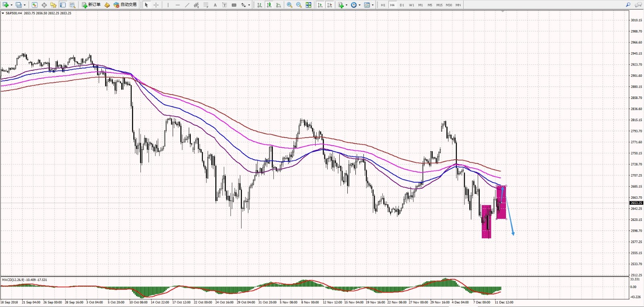Switch to W1 timeframe
The image size is (644, 307).
[411, 5]
